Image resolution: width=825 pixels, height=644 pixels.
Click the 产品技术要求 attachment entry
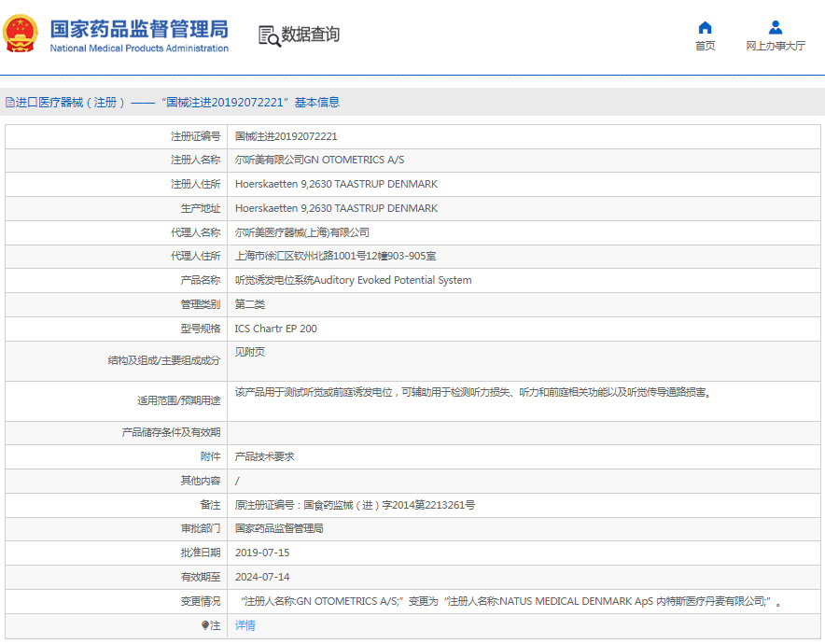pos(264,456)
